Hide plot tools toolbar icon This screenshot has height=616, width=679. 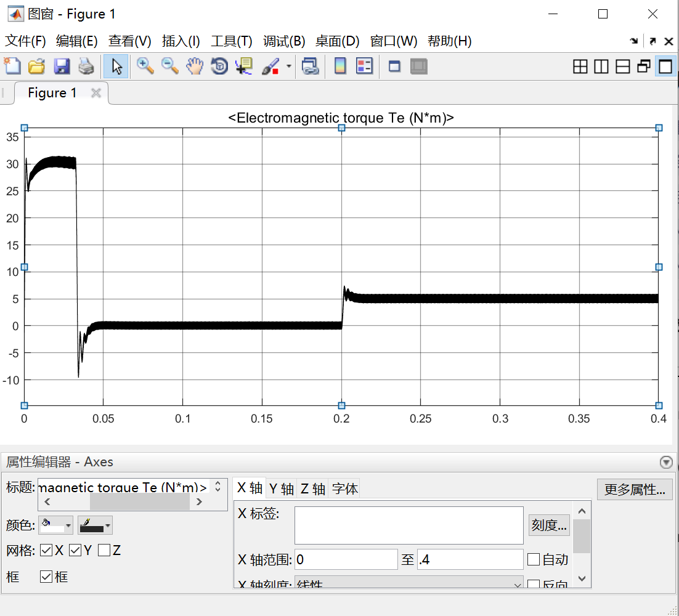click(x=394, y=67)
